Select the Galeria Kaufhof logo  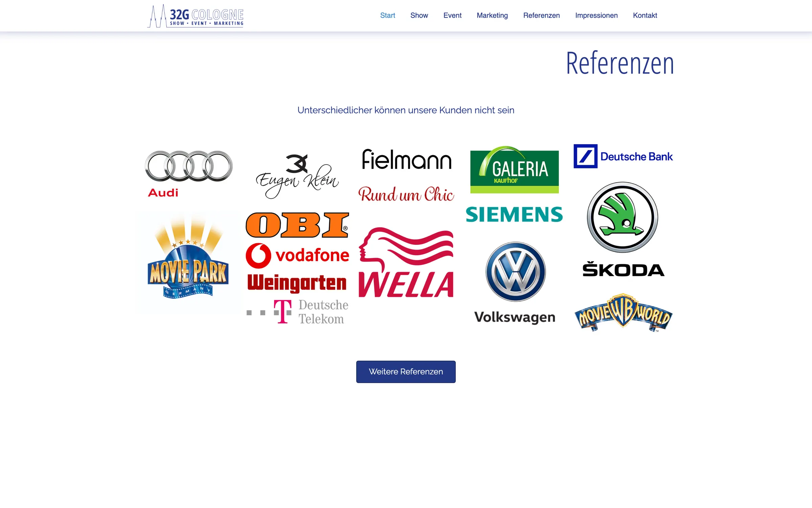tap(514, 170)
